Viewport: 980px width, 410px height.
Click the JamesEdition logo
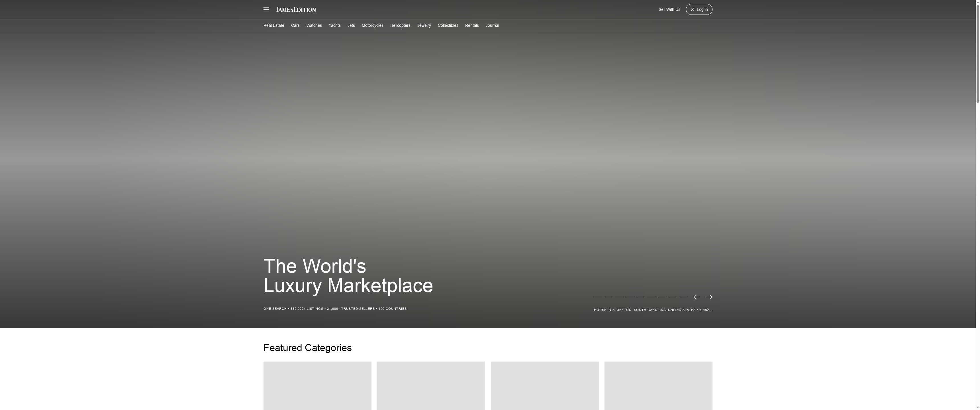click(x=296, y=9)
